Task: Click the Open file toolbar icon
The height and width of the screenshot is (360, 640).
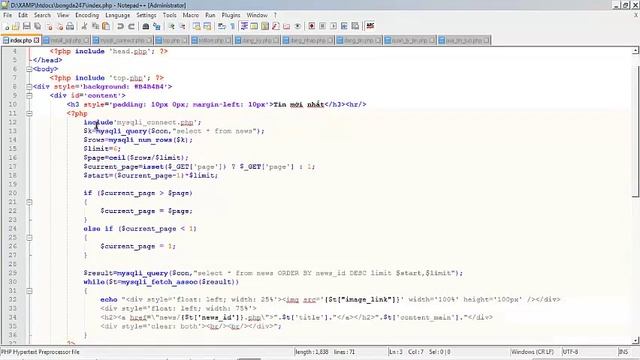Action: (16, 27)
